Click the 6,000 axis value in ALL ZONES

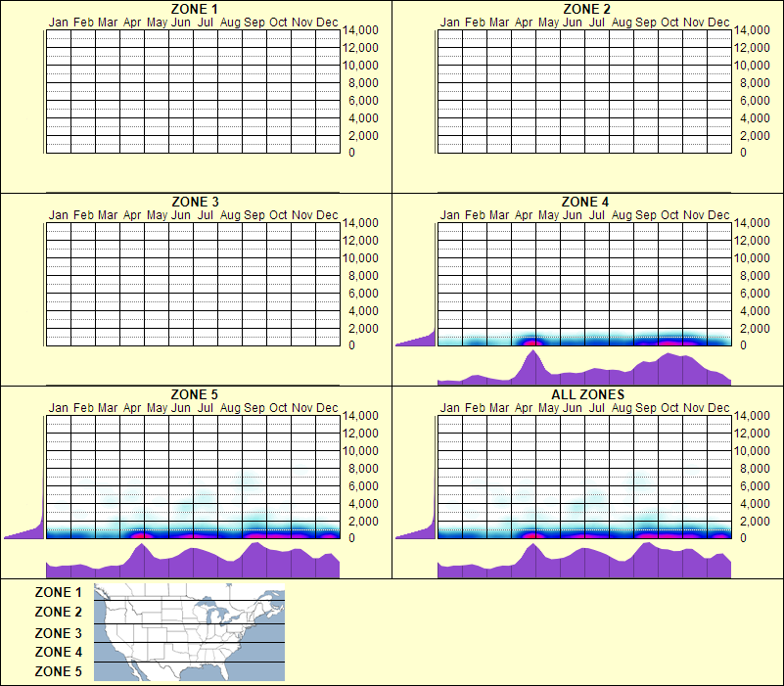[755, 486]
